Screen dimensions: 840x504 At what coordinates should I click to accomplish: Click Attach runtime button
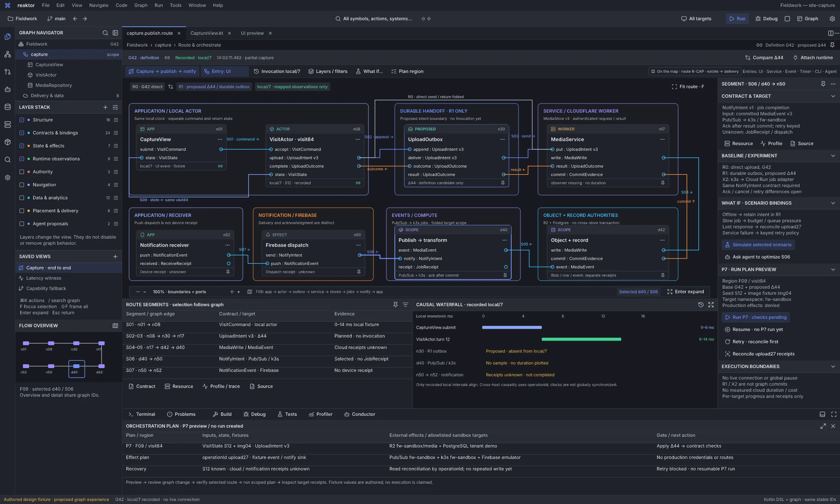click(813, 58)
